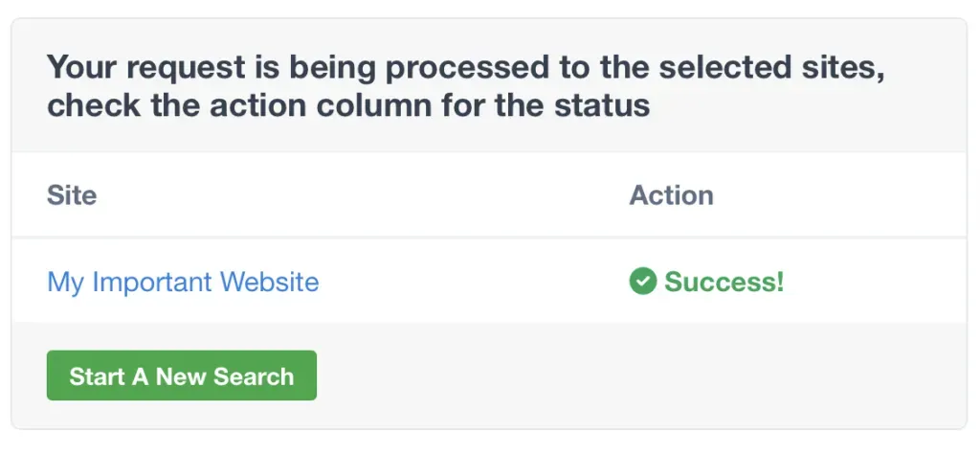The image size is (980, 456).
Task: Click the success status under the Action column
Action: pos(708,282)
